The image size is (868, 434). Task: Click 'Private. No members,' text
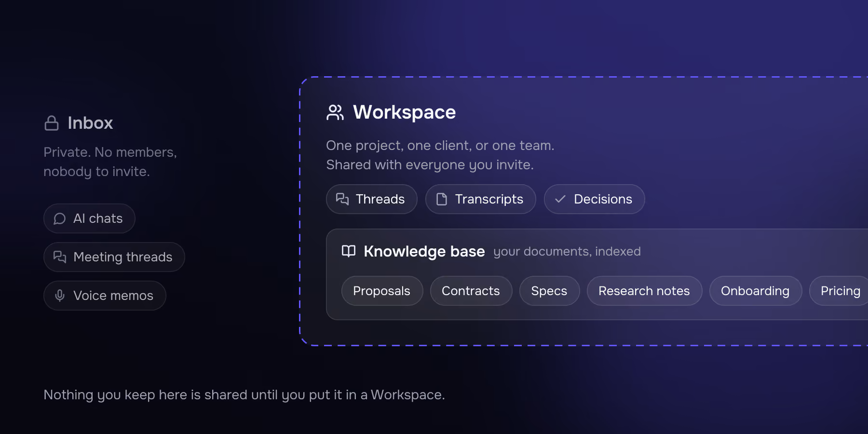coord(110,152)
